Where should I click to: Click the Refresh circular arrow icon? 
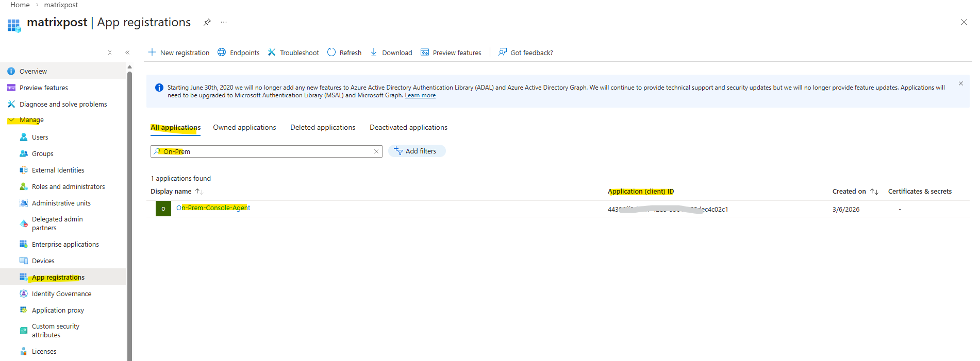pyautogui.click(x=331, y=52)
